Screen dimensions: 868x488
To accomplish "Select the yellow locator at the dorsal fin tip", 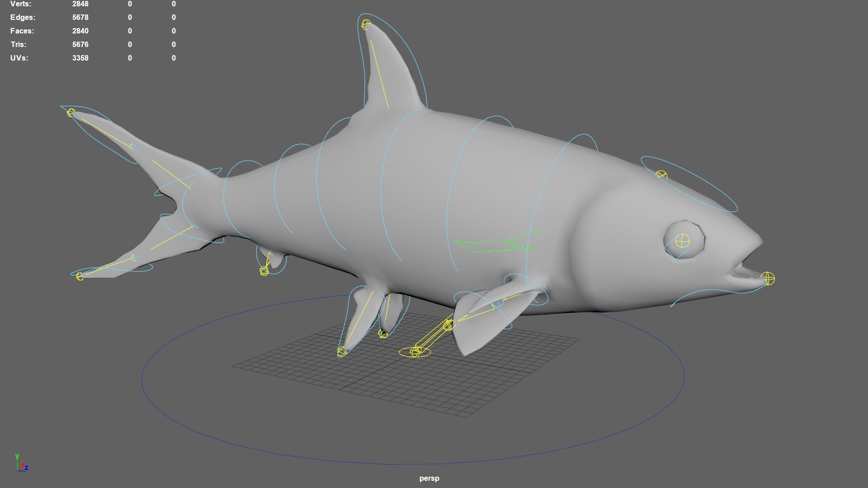I will coord(366,24).
